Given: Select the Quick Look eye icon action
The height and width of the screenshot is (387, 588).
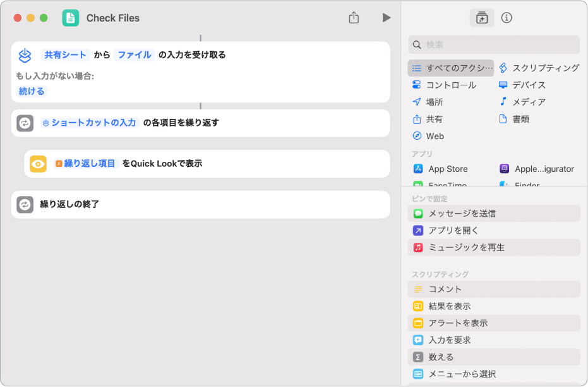Looking at the screenshot, I should 38,164.
